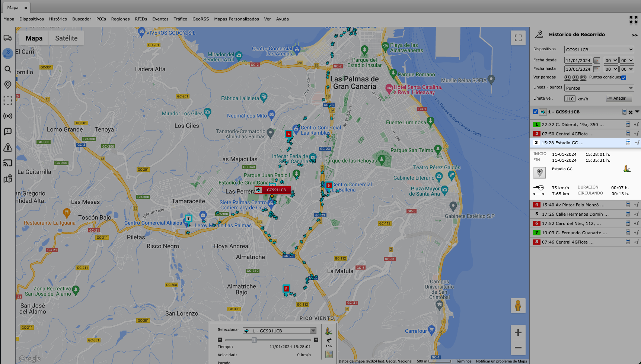Viewport: 641px width, 364px height.
Task: Expand info for stop 22:32 C. Diderot
Action: (x=637, y=125)
